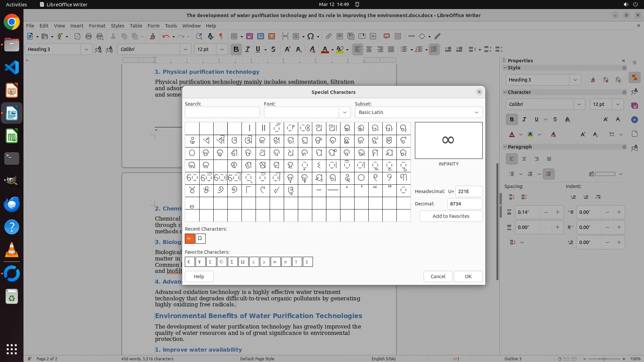Image resolution: width=644 pixels, height=362 pixels.
Task: Click the Toggle Formatting Marks pilcrow icon
Action: 221,36
